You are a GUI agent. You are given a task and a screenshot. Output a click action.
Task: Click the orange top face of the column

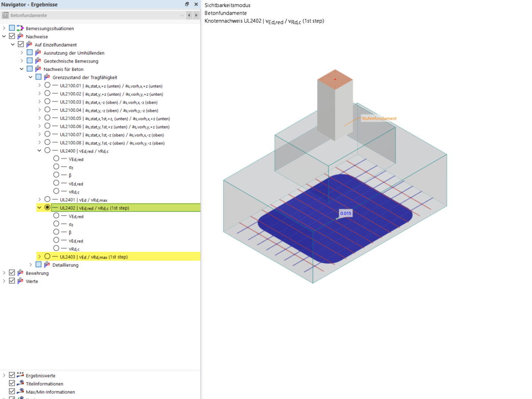[335, 80]
